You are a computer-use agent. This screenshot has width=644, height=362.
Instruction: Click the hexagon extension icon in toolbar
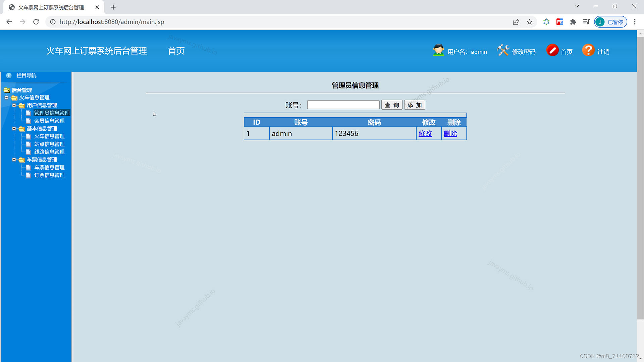point(546,22)
